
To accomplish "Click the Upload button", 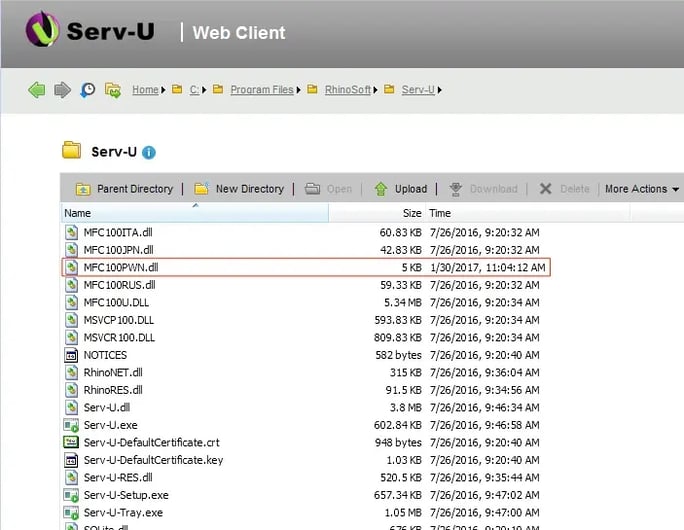I will (400, 189).
